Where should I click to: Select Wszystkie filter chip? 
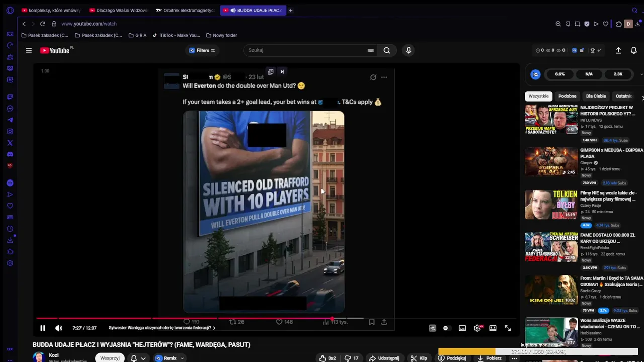coord(538,96)
